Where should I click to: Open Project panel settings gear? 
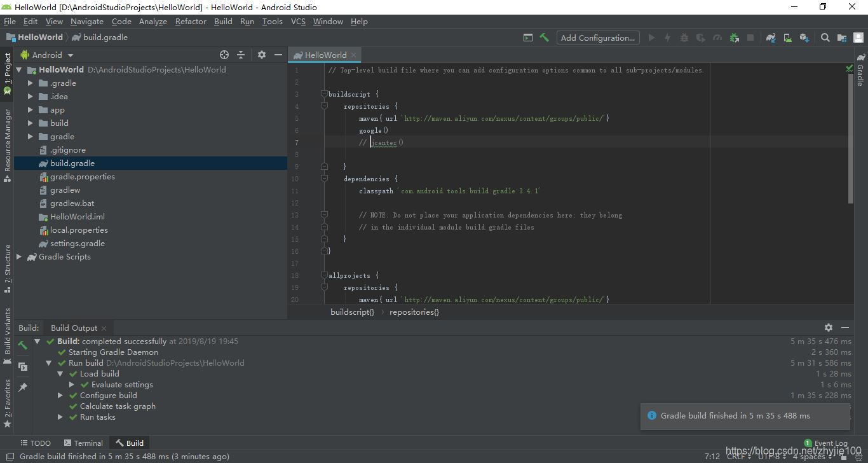coord(262,55)
